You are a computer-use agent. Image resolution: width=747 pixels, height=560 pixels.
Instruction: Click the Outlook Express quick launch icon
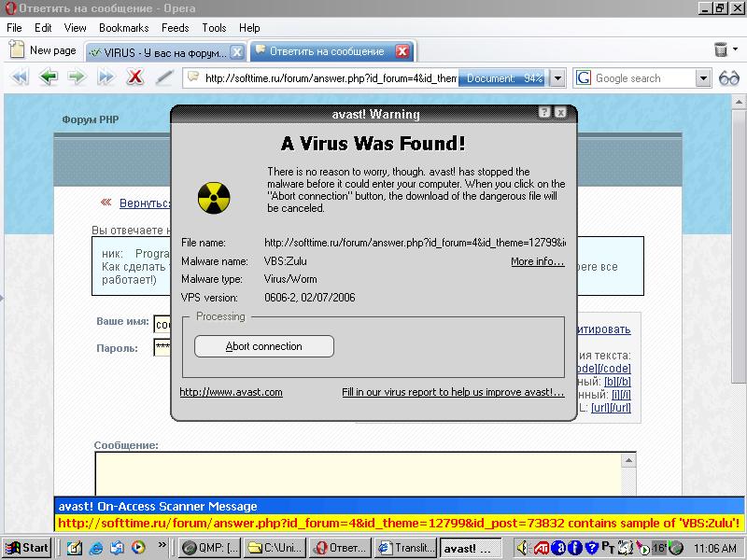click(118, 548)
